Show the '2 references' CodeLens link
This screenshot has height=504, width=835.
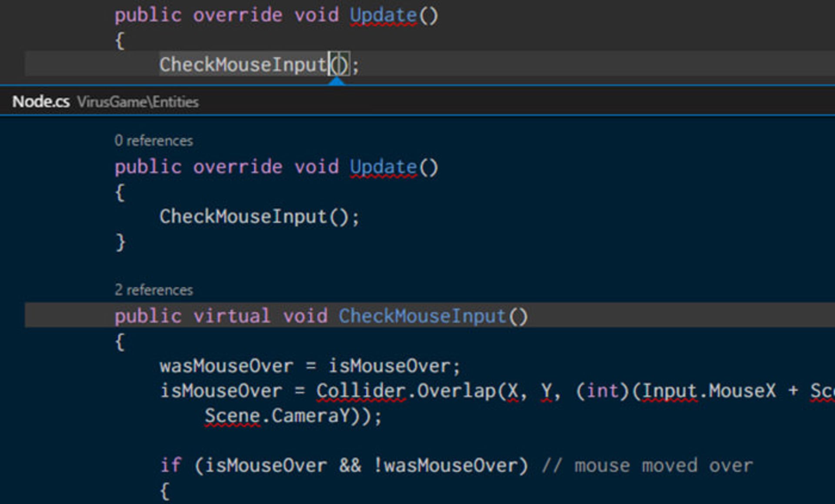(154, 290)
